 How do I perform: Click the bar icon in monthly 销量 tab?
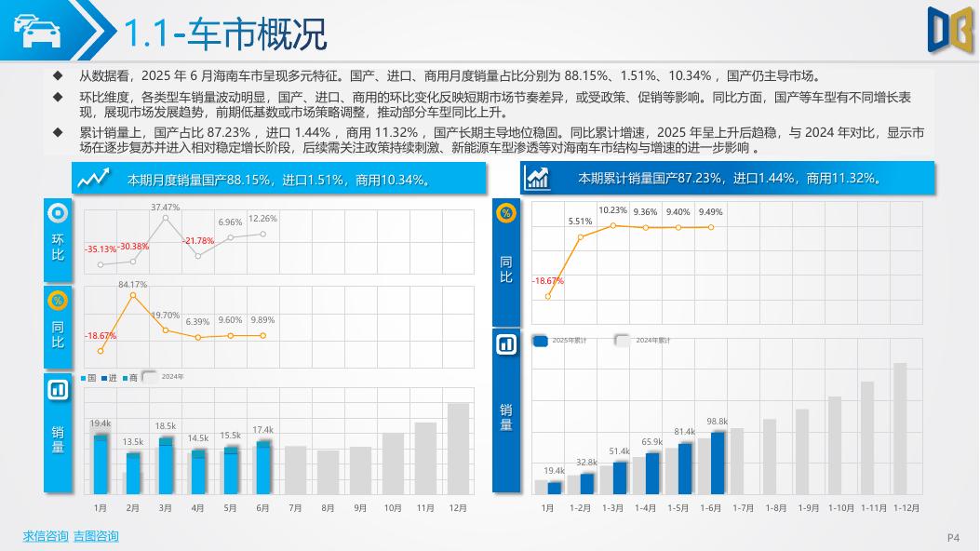[58, 390]
